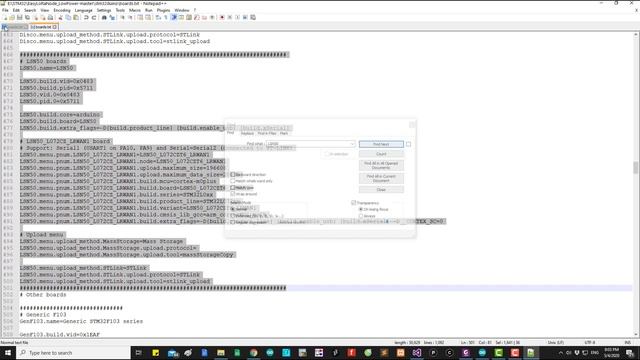Viewport: 640px width, 360px height.
Task: Click Find All in All Opened Documents
Action: (381, 165)
